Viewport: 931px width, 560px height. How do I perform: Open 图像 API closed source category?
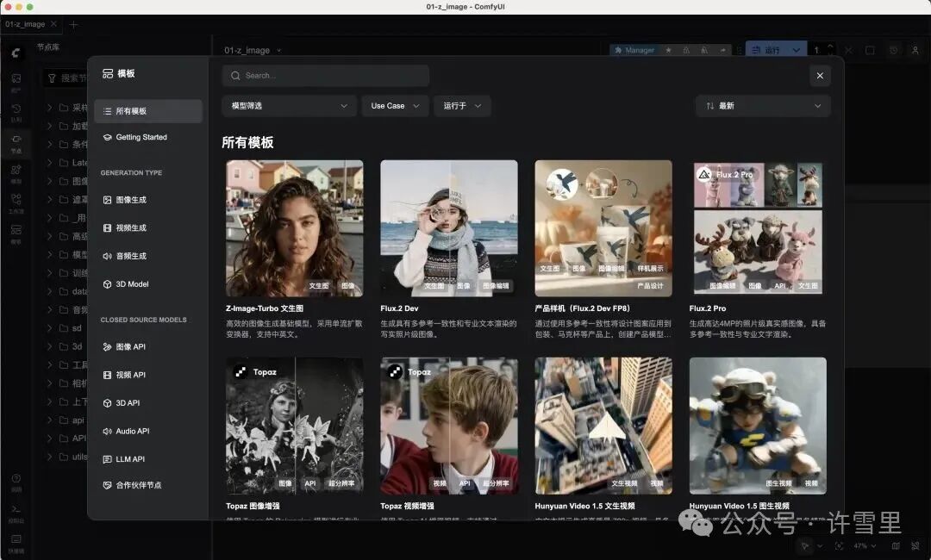(148, 347)
